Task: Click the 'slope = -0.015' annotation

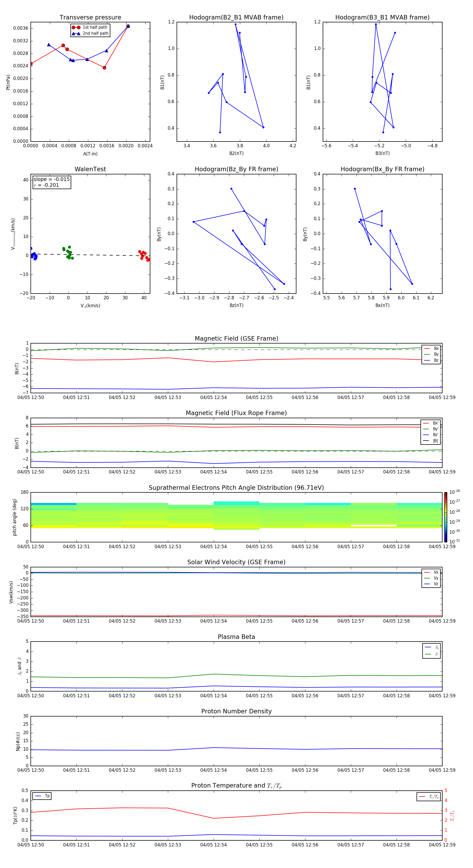Action: pos(52,179)
